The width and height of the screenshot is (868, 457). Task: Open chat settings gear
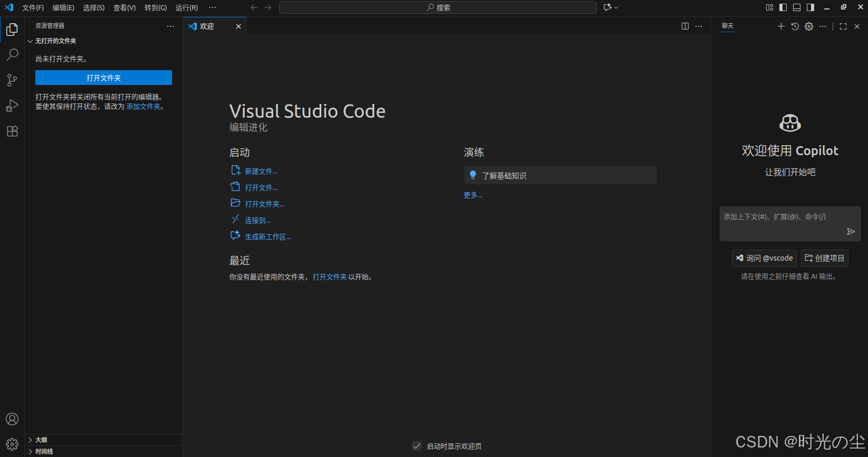click(x=809, y=26)
